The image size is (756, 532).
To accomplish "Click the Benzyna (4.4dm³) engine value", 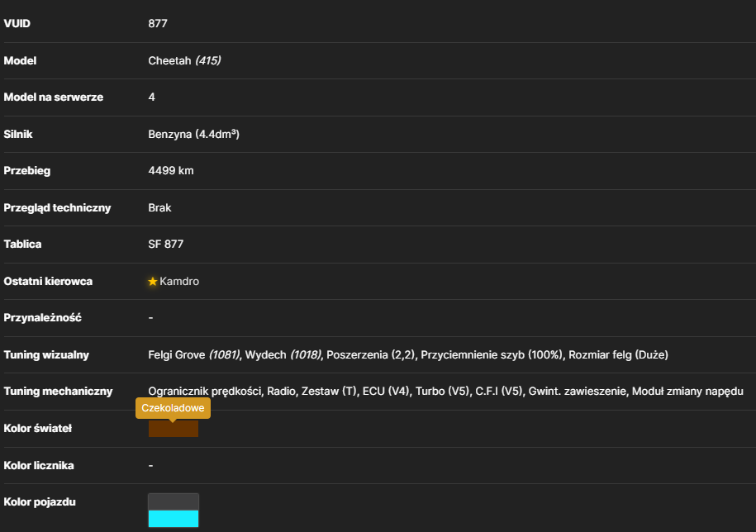I will (194, 134).
